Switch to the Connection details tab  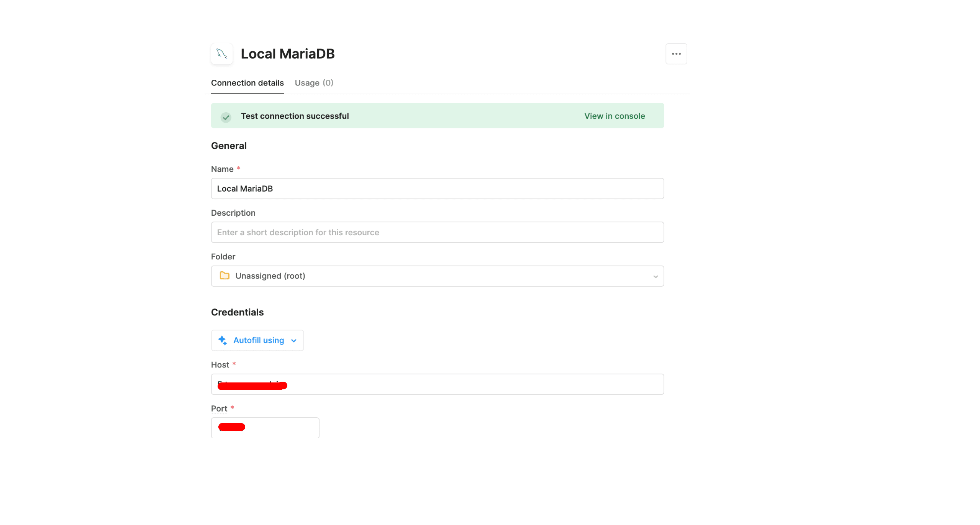pyautogui.click(x=247, y=83)
